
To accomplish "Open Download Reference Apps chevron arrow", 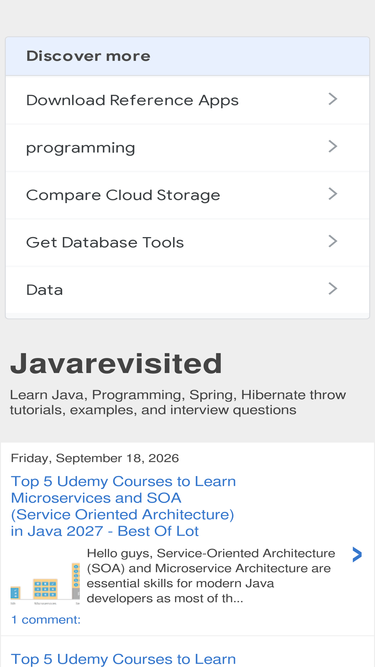I will [x=333, y=99].
